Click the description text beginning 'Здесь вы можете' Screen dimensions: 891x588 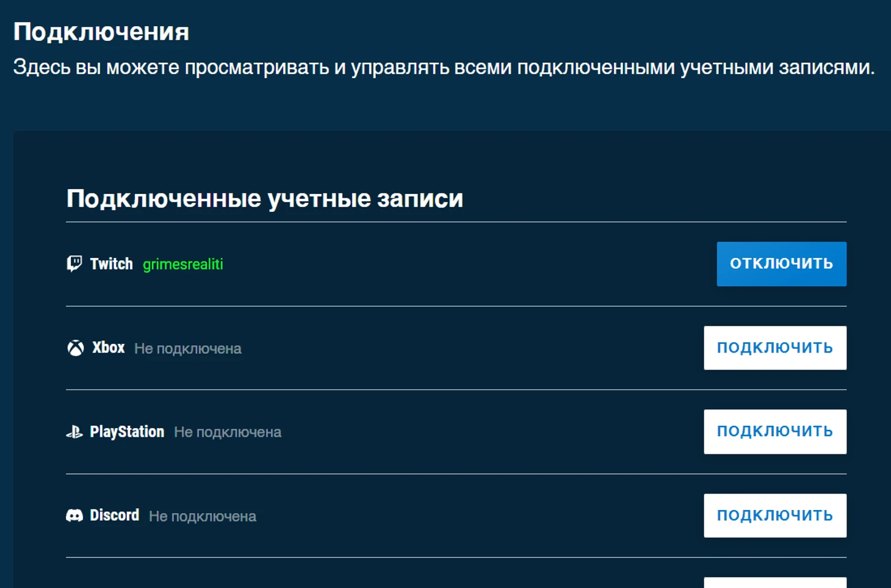[444, 67]
